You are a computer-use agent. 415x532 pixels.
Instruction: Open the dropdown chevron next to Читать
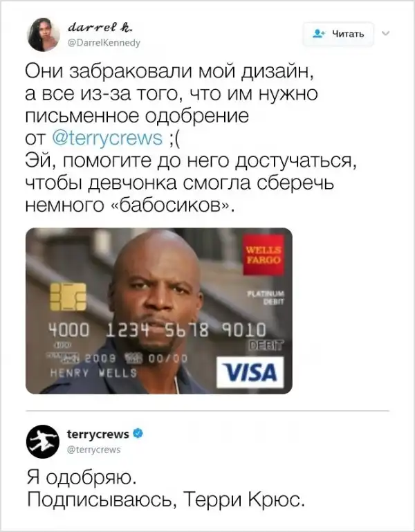[x=385, y=33]
